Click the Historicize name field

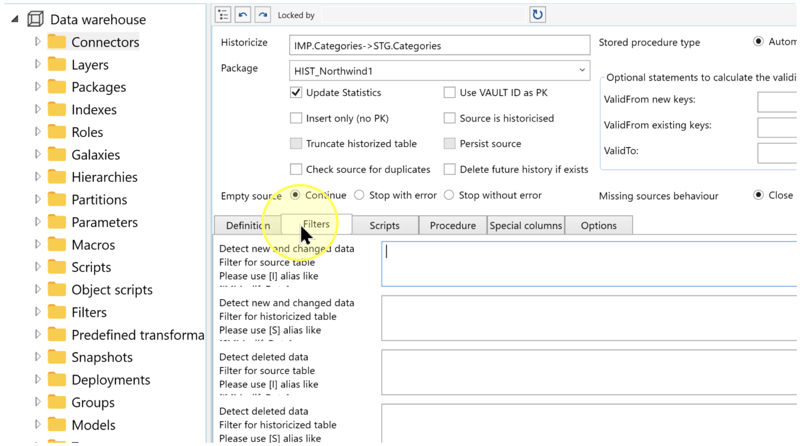439,45
